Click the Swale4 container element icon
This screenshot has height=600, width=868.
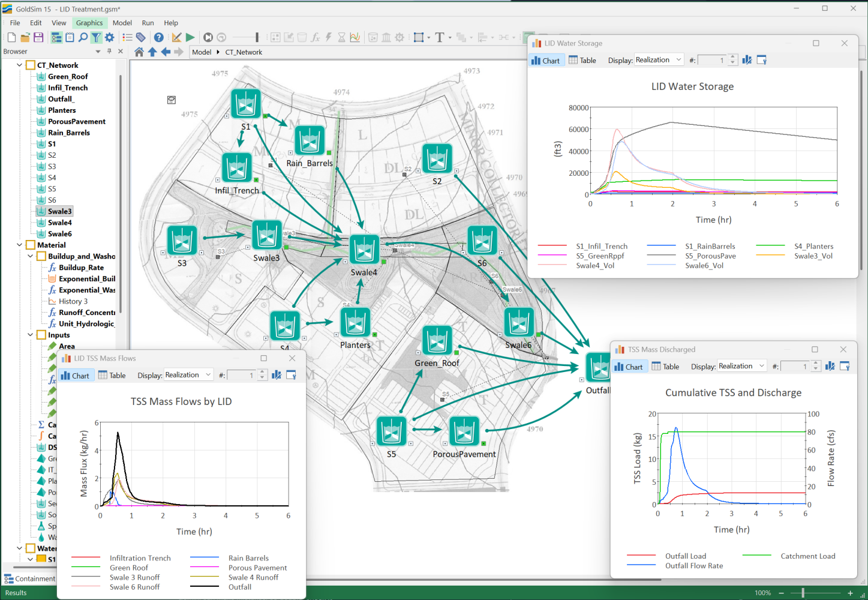tap(364, 250)
